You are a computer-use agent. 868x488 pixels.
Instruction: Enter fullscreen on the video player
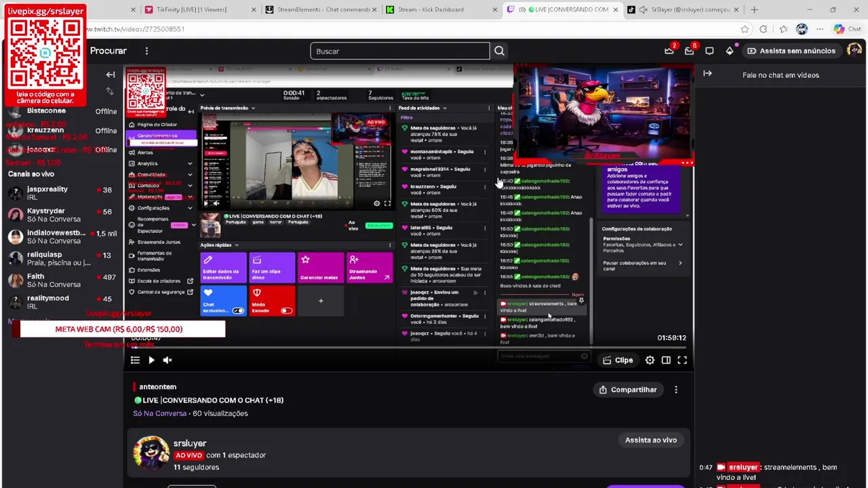(x=682, y=361)
